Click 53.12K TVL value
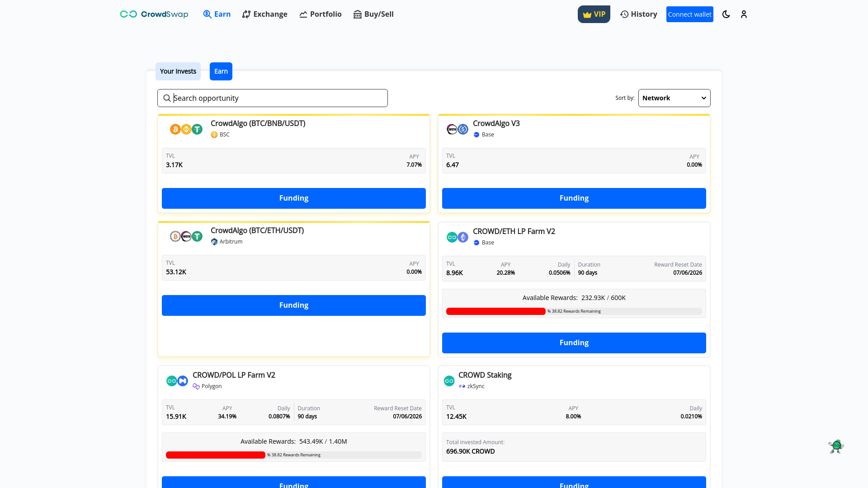This screenshot has width=868, height=488. [x=176, y=272]
